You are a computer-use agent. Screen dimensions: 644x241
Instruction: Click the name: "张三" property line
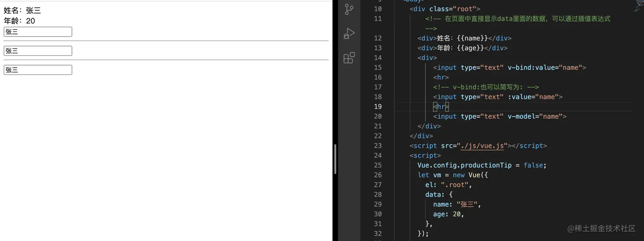point(457,204)
